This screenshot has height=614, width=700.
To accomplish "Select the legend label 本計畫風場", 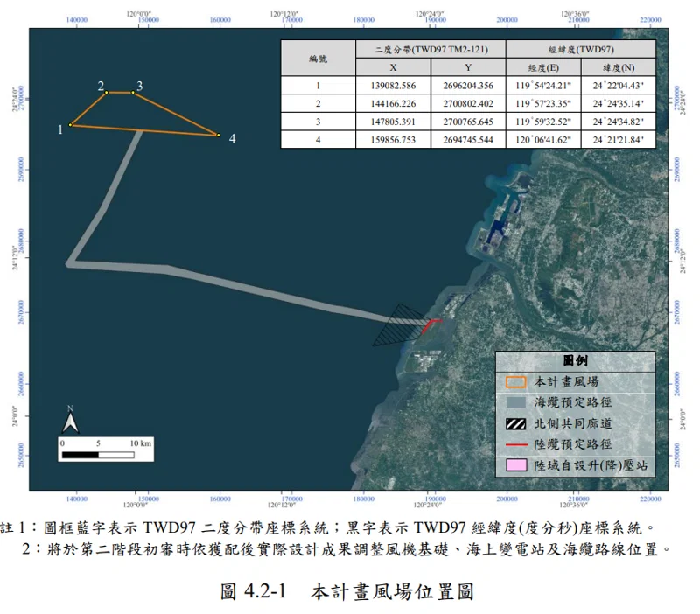I will (x=566, y=382).
